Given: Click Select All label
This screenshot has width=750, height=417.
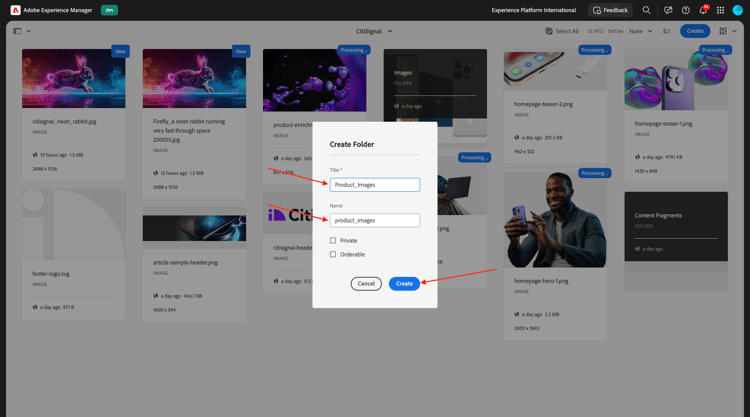Looking at the screenshot, I should (567, 31).
